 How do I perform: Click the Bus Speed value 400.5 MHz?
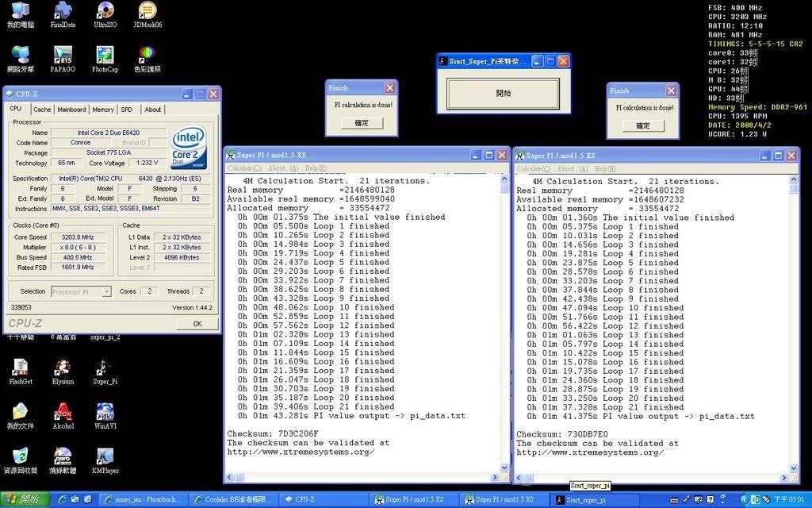pos(78,257)
